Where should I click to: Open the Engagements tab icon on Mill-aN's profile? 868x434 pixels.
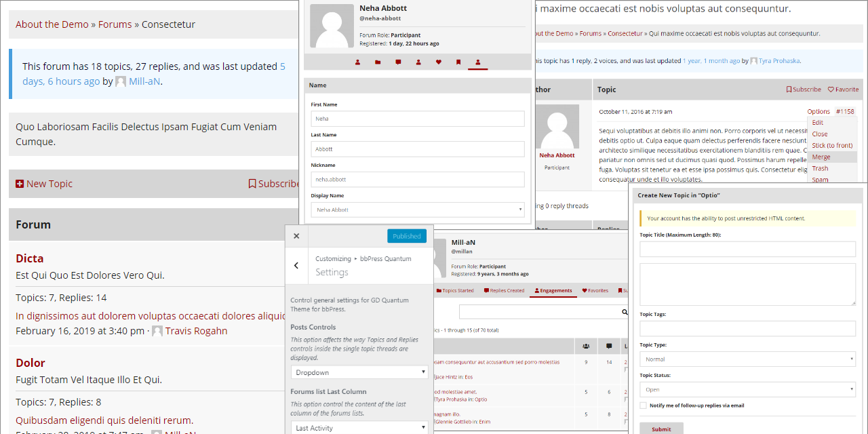tap(537, 290)
